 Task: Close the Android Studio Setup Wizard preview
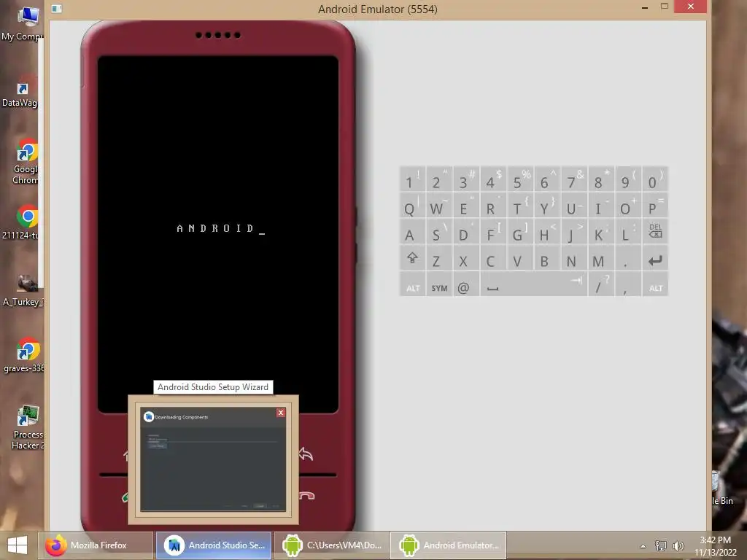click(x=281, y=413)
